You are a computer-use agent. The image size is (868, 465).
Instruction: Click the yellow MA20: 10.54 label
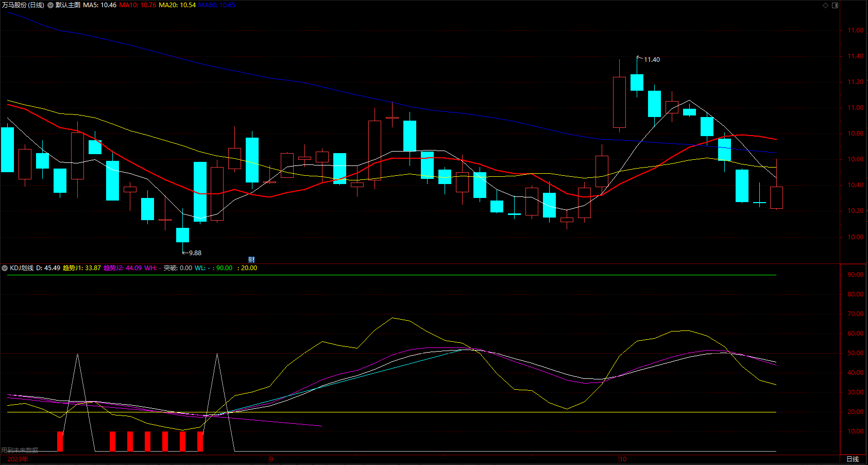tap(177, 5)
